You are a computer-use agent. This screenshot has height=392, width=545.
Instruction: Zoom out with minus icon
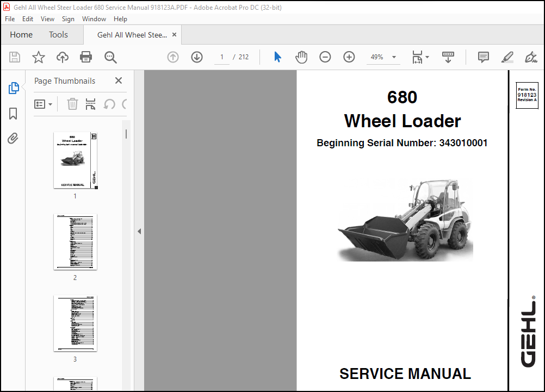pos(325,57)
